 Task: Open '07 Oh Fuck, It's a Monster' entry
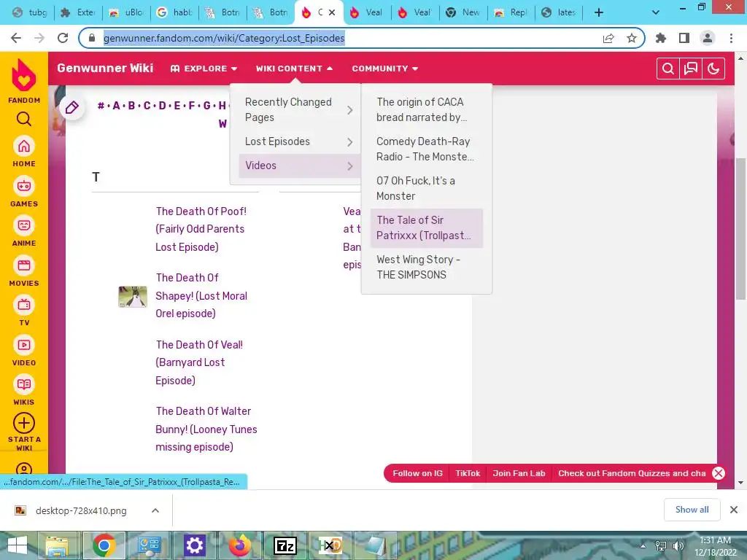427,188
